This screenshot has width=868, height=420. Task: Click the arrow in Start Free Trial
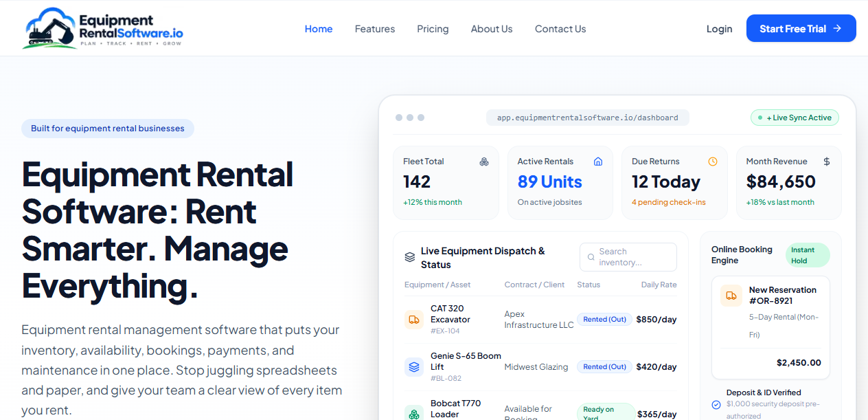837,28
